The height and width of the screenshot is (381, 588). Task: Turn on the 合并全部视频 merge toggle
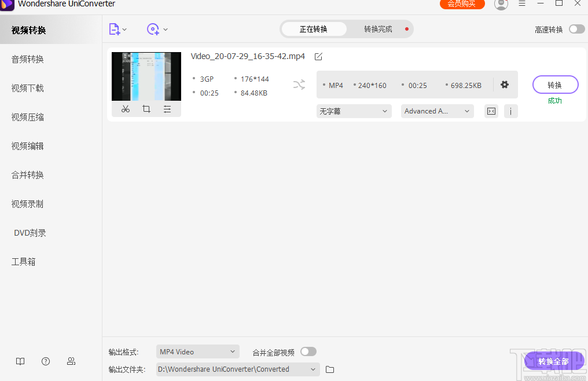[x=308, y=351]
